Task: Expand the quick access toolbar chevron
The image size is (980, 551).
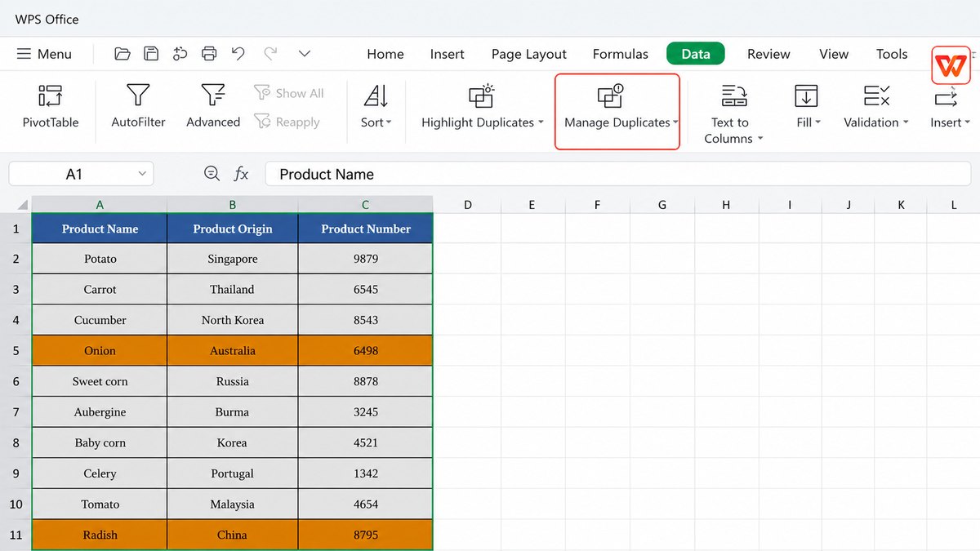Action: point(305,54)
